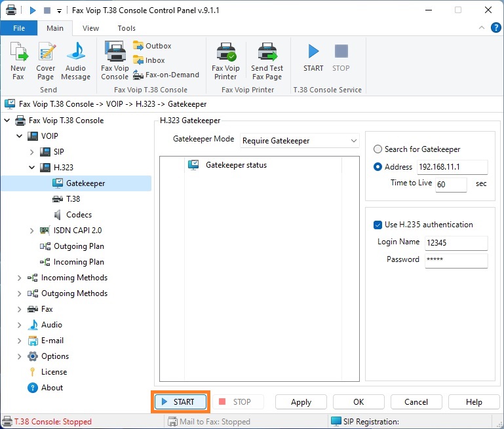504x429 pixels.
Task: Click the printer app icon in title bar
Action: point(10,10)
